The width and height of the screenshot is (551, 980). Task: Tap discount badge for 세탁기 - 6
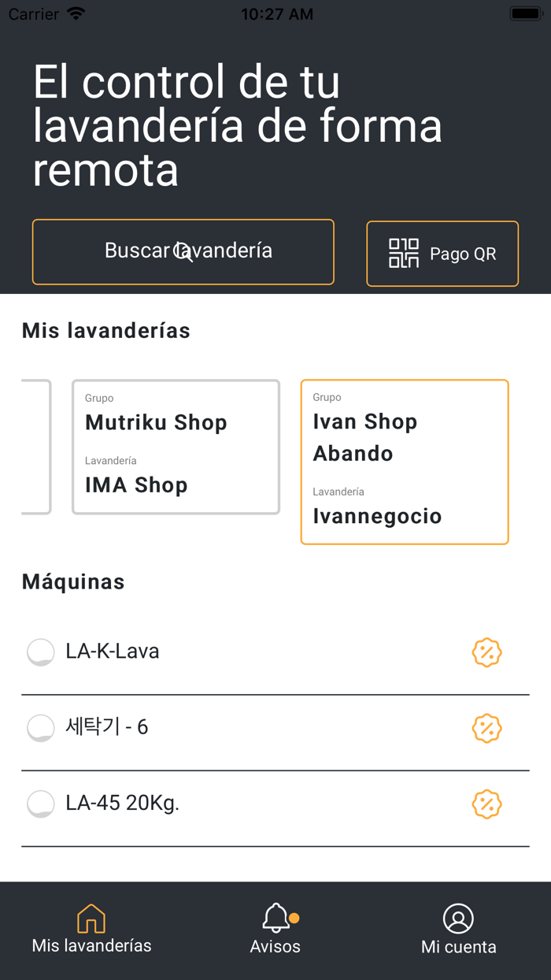(486, 728)
